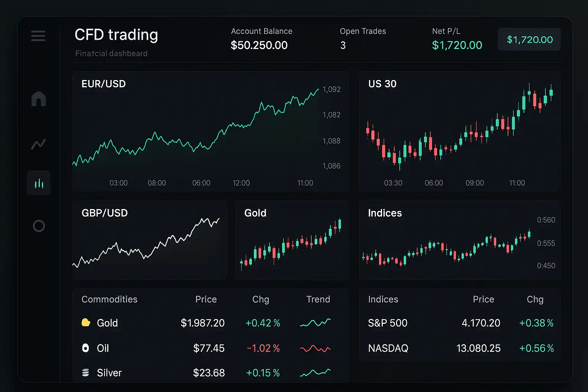Select the US 30 candlestick chart
The width and height of the screenshot is (588, 392).
point(459,132)
